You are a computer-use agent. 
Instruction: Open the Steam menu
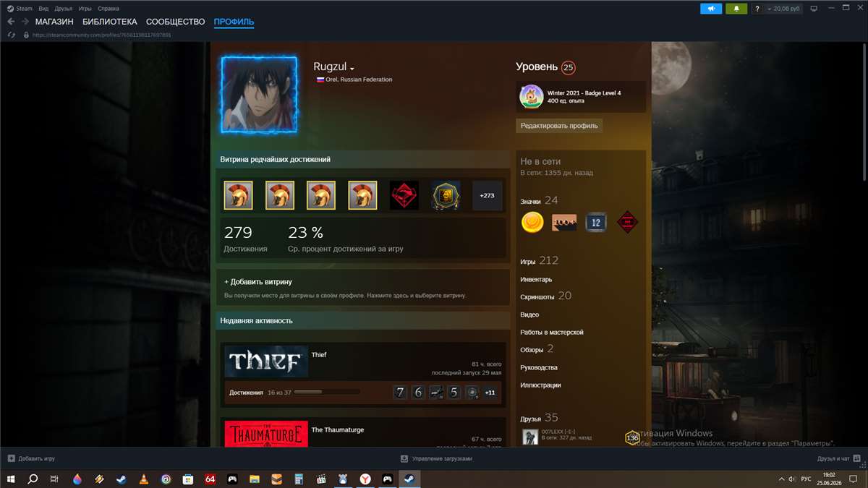pos(25,9)
